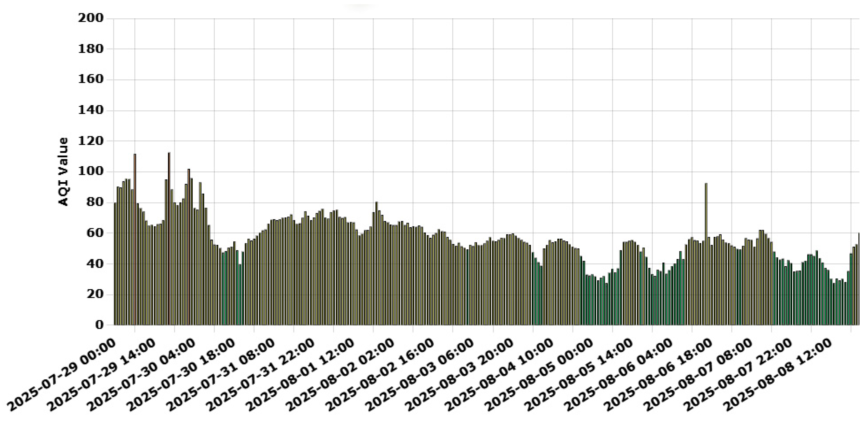This screenshot has height=421, width=868.
Task: Click the 2025-07-29 14:00 date label
Action: 101,375
